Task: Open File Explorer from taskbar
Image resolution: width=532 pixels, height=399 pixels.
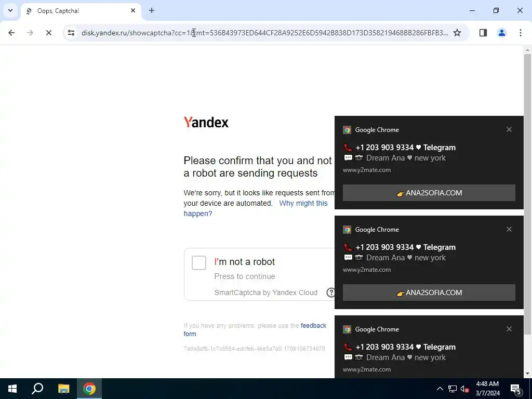Action: (x=63, y=389)
